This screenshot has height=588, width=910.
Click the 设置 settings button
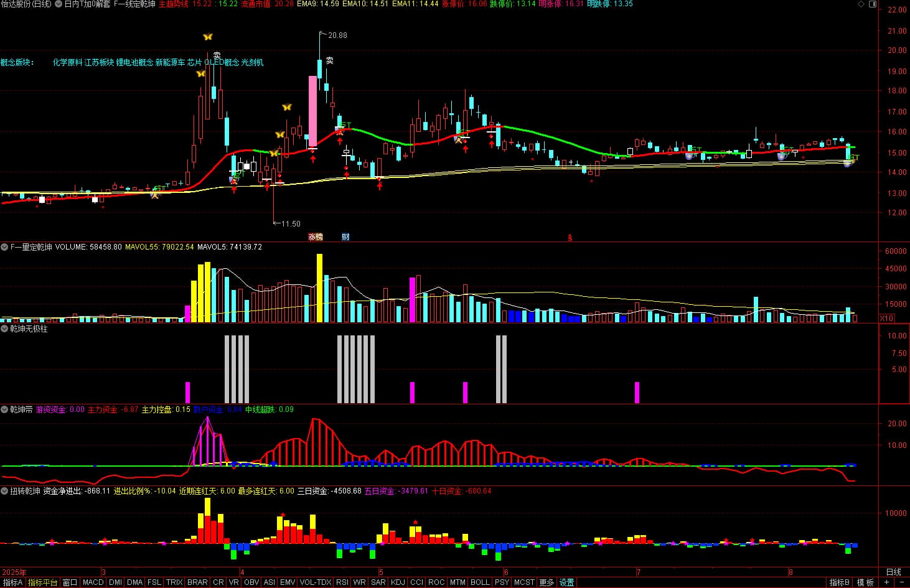(566, 582)
